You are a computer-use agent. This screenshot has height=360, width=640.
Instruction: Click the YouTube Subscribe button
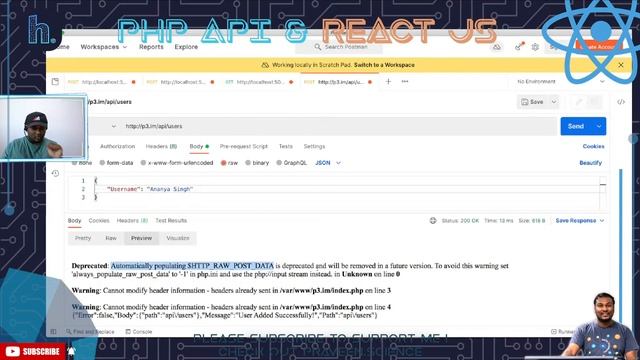33,351
